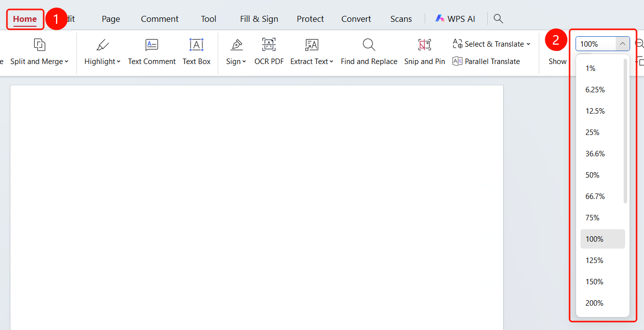This screenshot has width=644, height=330.
Task: Open the Extract Text tool
Action: [312, 52]
